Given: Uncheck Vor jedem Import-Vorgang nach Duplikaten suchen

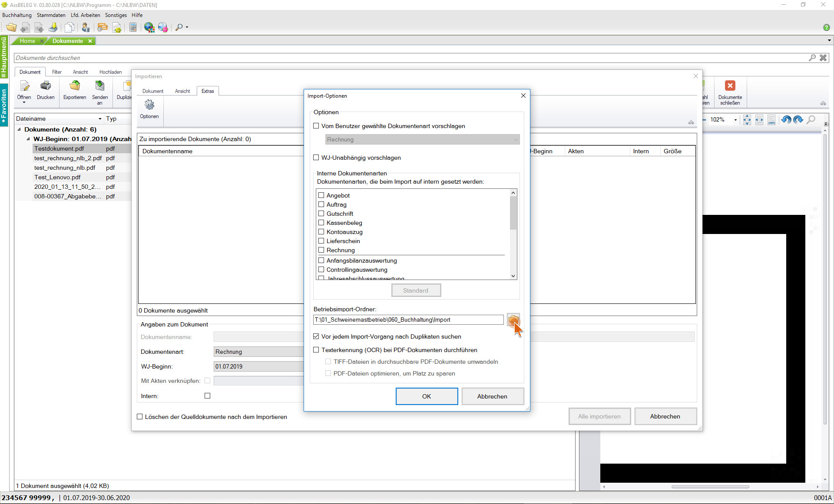Looking at the screenshot, I should [x=316, y=336].
